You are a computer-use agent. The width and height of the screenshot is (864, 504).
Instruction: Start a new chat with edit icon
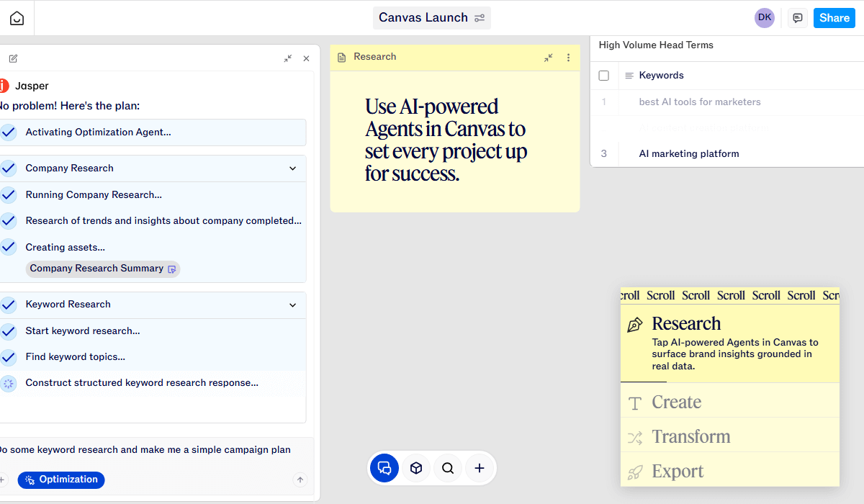click(x=13, y=58)
